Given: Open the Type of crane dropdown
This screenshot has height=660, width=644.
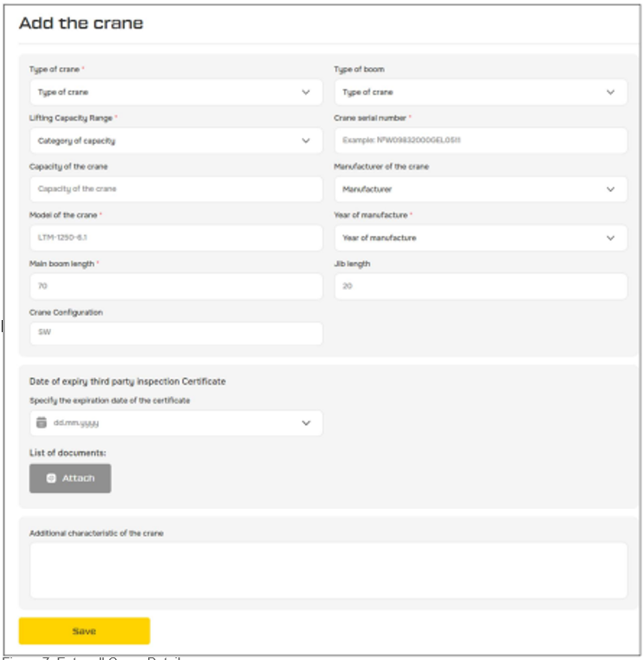Looking at the screenshot, I should pos(175,92).
